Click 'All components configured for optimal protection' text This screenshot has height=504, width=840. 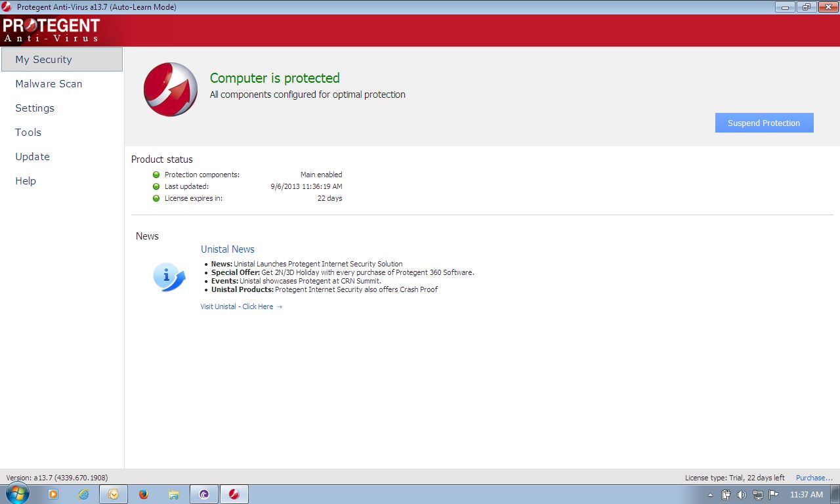(308, 94)
